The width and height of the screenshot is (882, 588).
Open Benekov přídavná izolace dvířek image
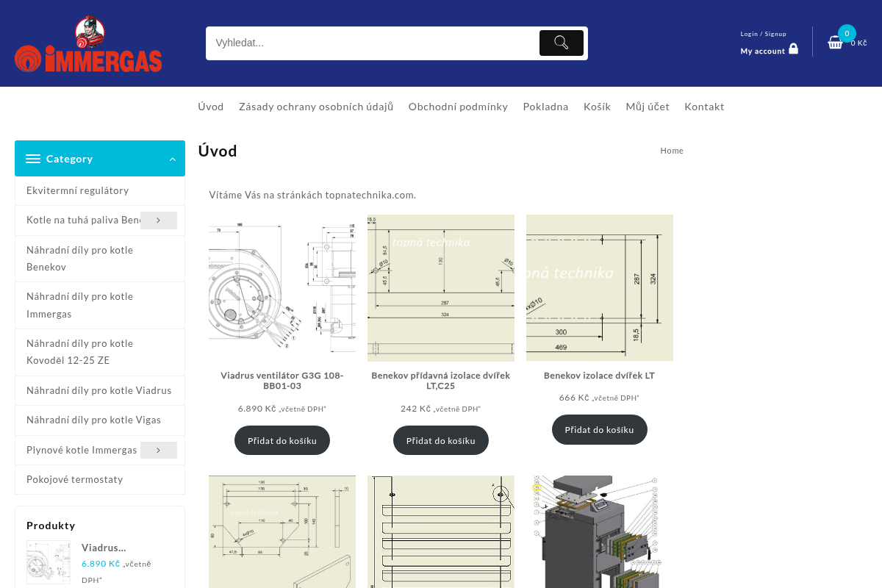tap(441, 288)
